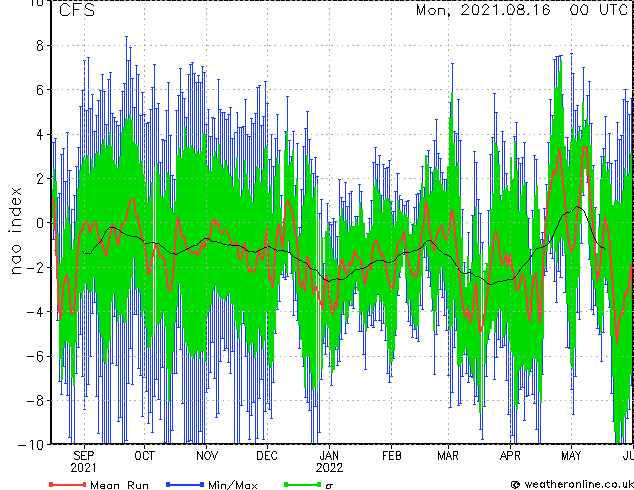Click the weatheronline.co.uk copyright text
The height and width of the screenshot is (490, 634).
(572, 484)
